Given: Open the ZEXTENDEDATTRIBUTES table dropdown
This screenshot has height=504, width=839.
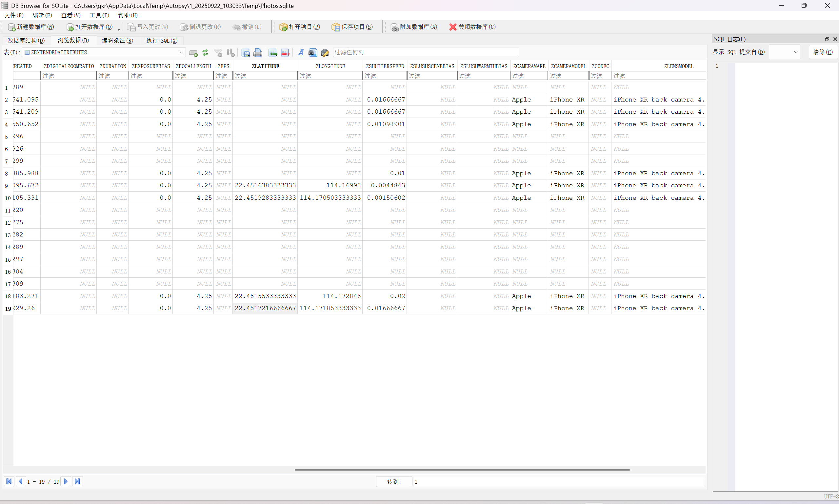Looking at the screenshot, I should point(181,52).
